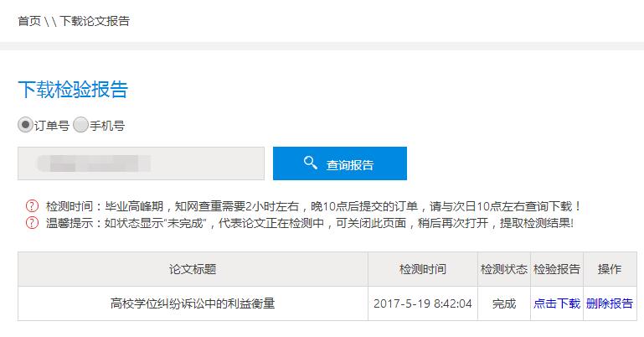This screenshot has width=644, height=337.
Task: Click the timestamp 2017-5-19 8:42:04
Action: click(x=423, y=303)
